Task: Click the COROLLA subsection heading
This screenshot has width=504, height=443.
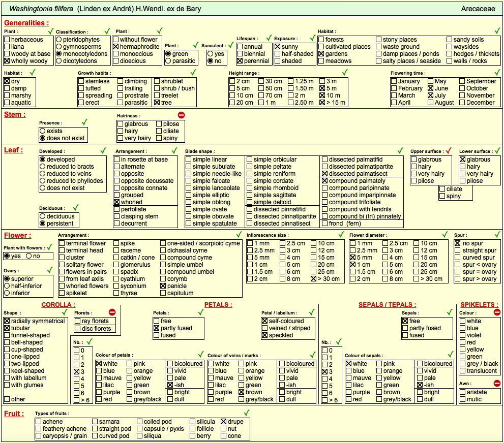Action: (x=58, y=305)
